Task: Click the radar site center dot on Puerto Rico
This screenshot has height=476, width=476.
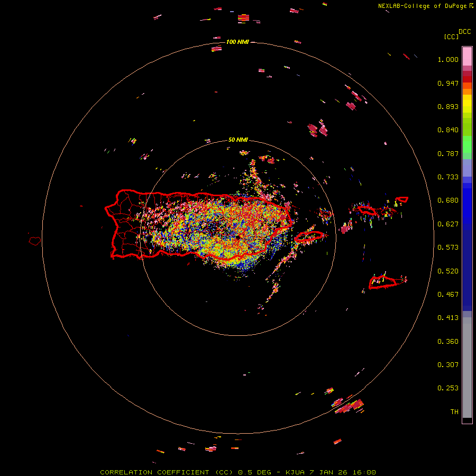Action: point(239,236)
